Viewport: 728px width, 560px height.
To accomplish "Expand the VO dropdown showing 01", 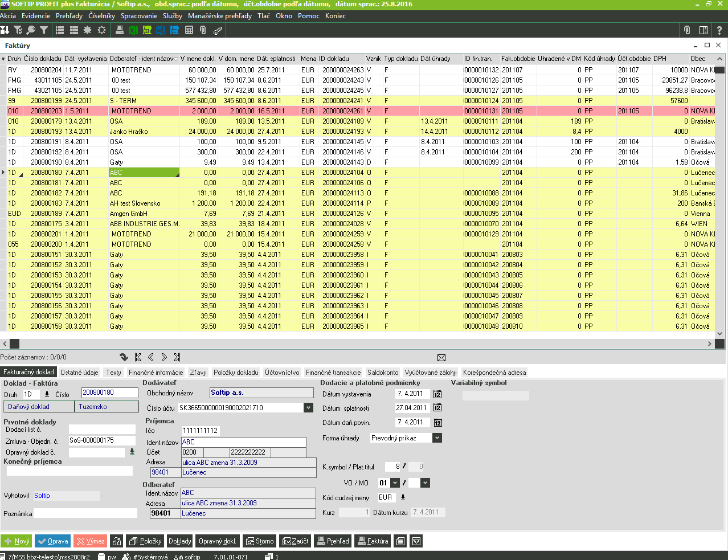I will coord(395,483).
